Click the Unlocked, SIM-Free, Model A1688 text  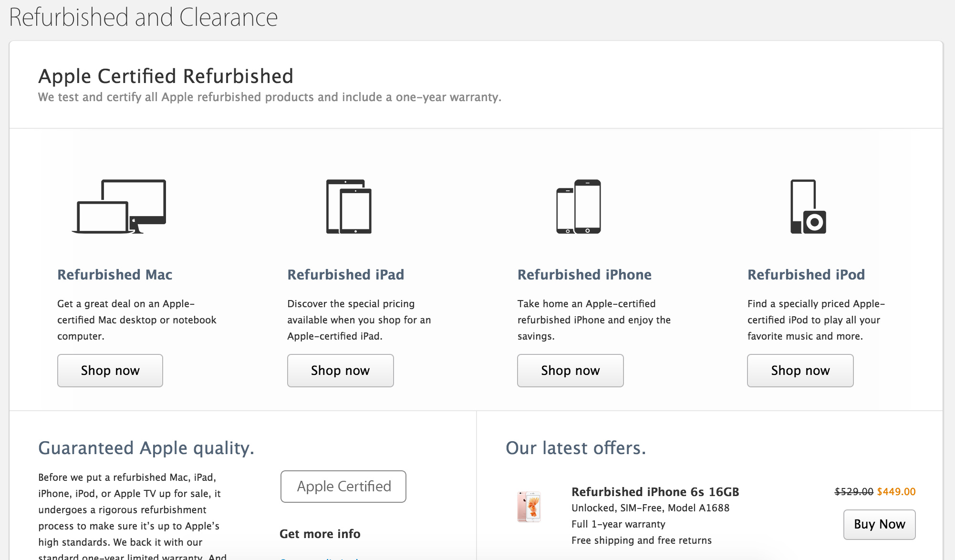pyautogui.click(x=651, y=508)
